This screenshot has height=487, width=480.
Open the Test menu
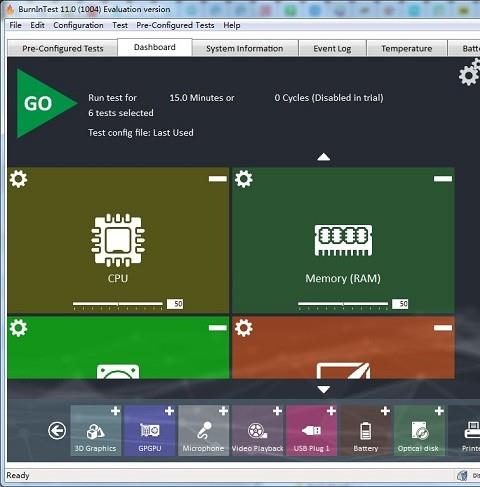pyautogui.click(x=120, y=25)
